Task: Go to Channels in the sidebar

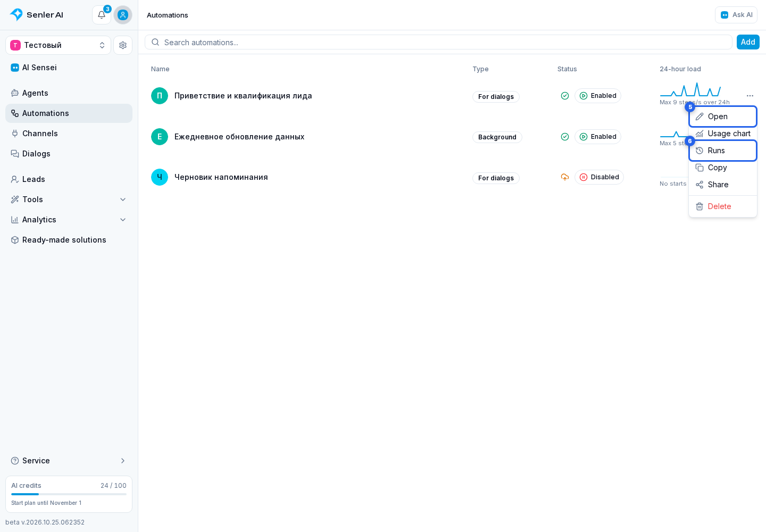Action: pyautogui.click(x=69, y=134)
